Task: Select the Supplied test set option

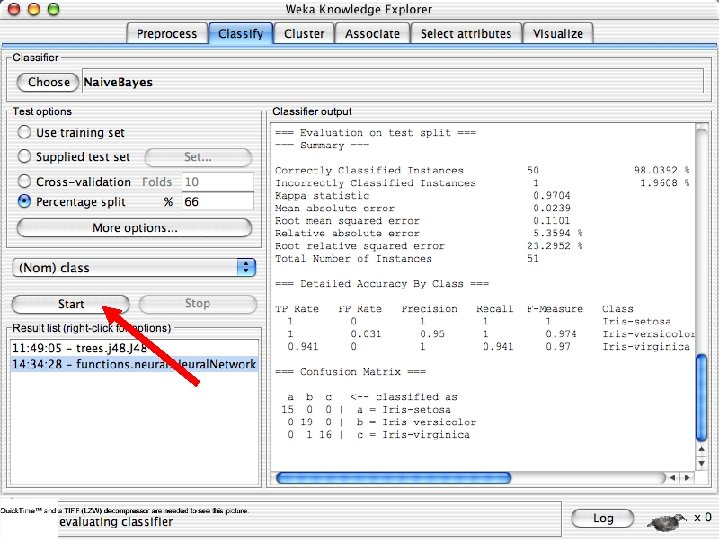Action: (24, 156)
